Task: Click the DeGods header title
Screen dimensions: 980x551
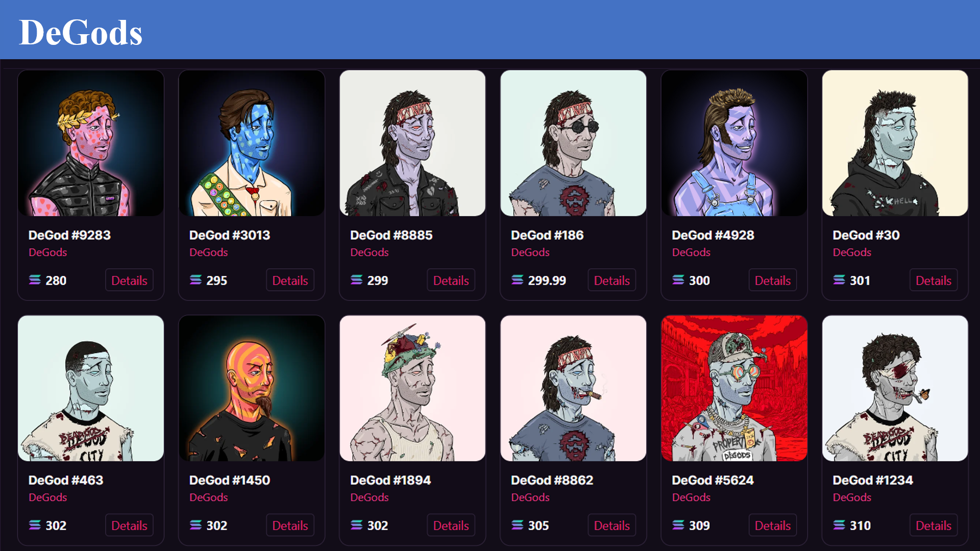Action: (x=81, y=32)
